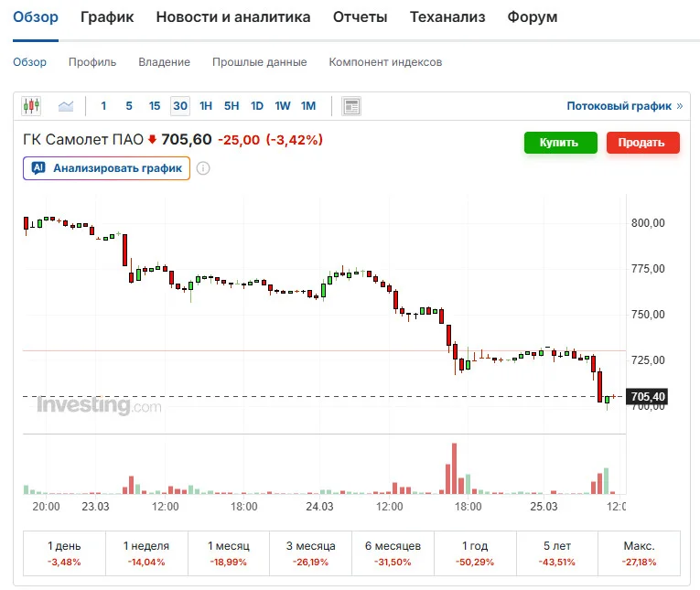Click the red down arrow near price
The height and width of the screenshot is (590, 700).
click(x=152, y=140)
